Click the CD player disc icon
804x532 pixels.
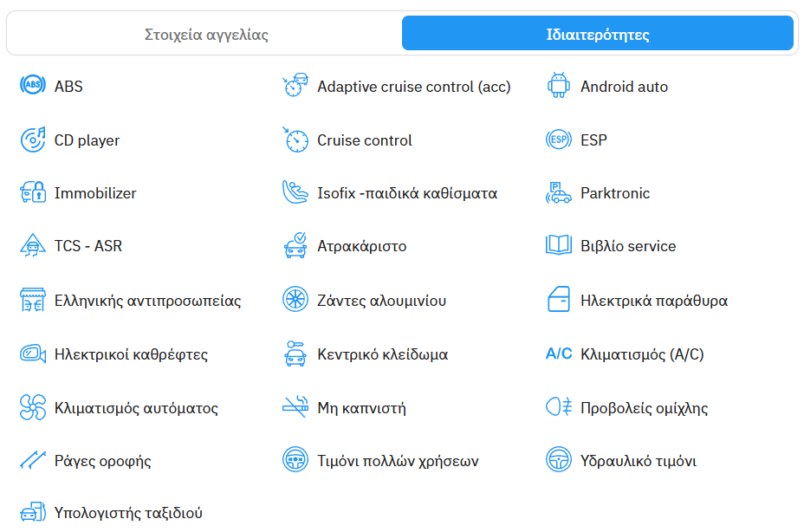32,139
